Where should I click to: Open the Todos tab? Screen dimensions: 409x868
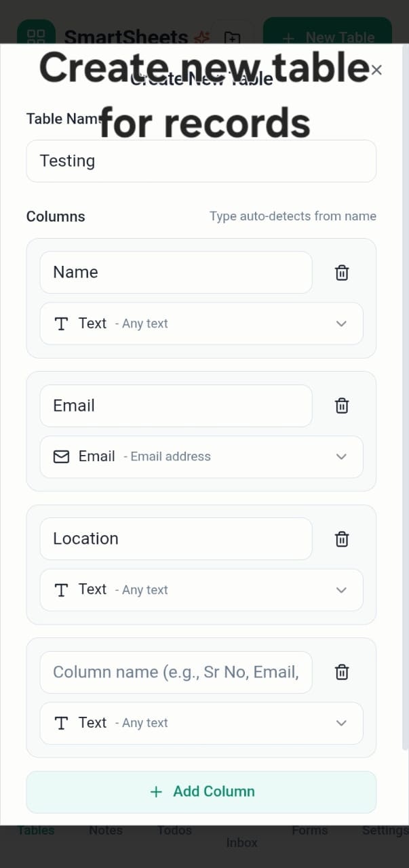click(174, 830)
